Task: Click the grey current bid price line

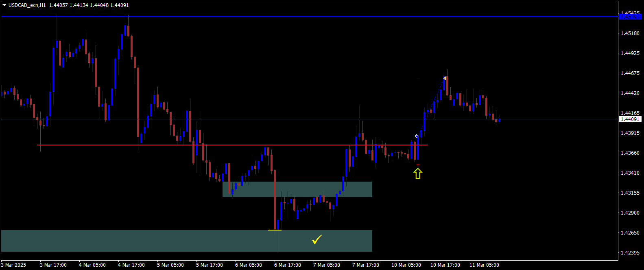Action: pos(309,119)
